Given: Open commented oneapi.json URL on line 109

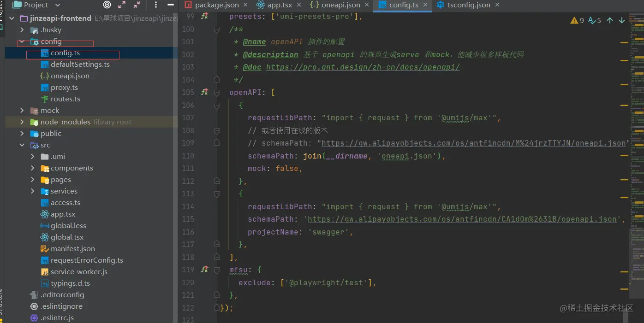Looking at the screenshot, I should pos(473,143).
